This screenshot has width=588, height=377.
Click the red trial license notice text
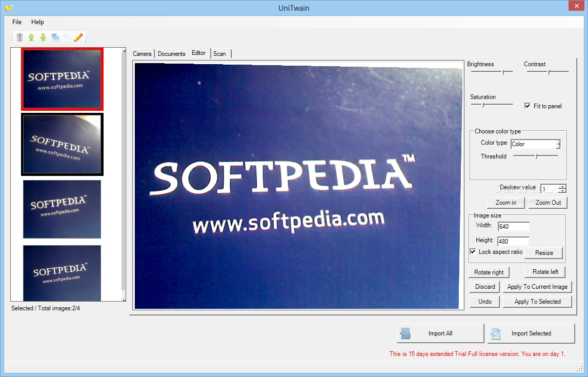(x=477, y=354)
